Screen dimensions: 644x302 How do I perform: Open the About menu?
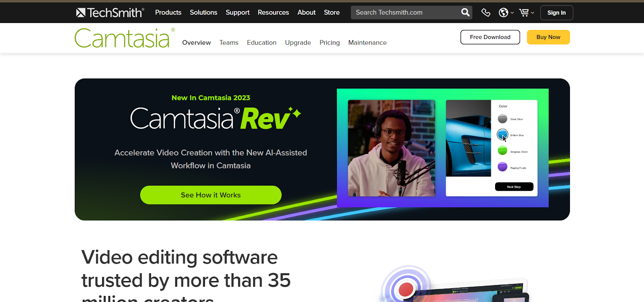[306, 12]
